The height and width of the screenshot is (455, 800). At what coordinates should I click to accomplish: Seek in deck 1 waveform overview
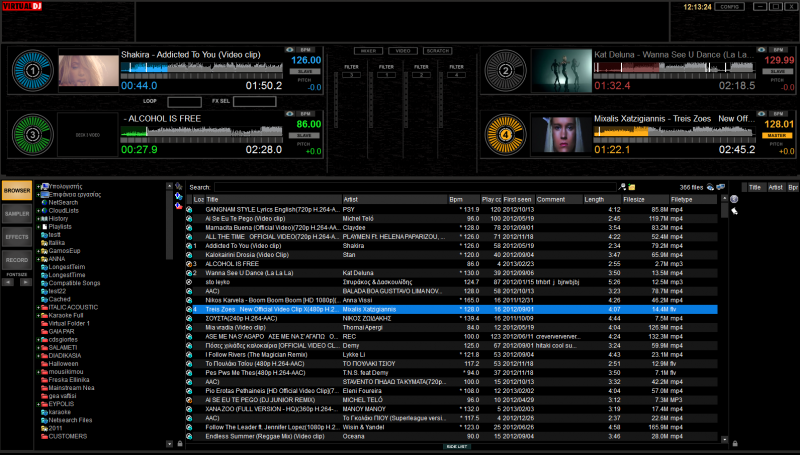[202, 67]
